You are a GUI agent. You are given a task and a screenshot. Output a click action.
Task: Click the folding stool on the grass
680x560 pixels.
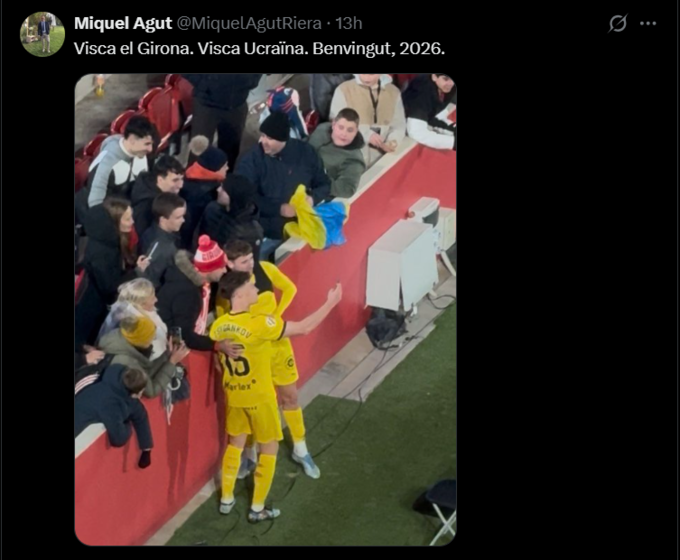click(438, 510)
